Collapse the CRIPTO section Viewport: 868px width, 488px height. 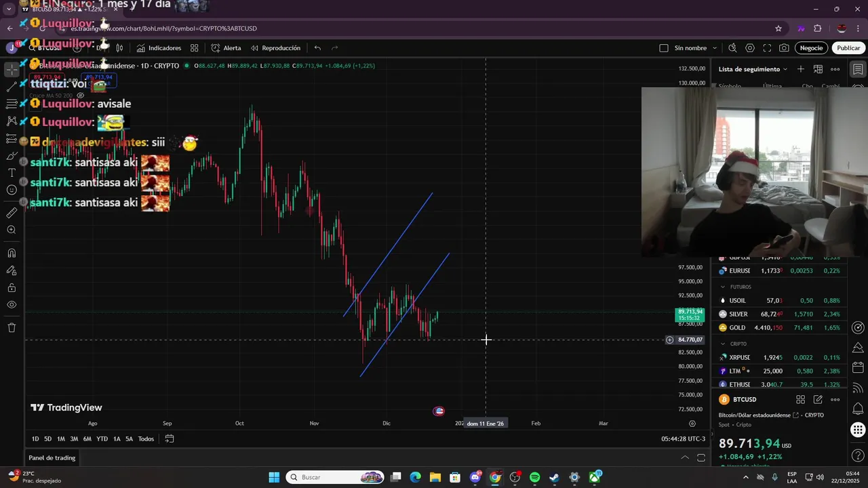click(723, 344)
